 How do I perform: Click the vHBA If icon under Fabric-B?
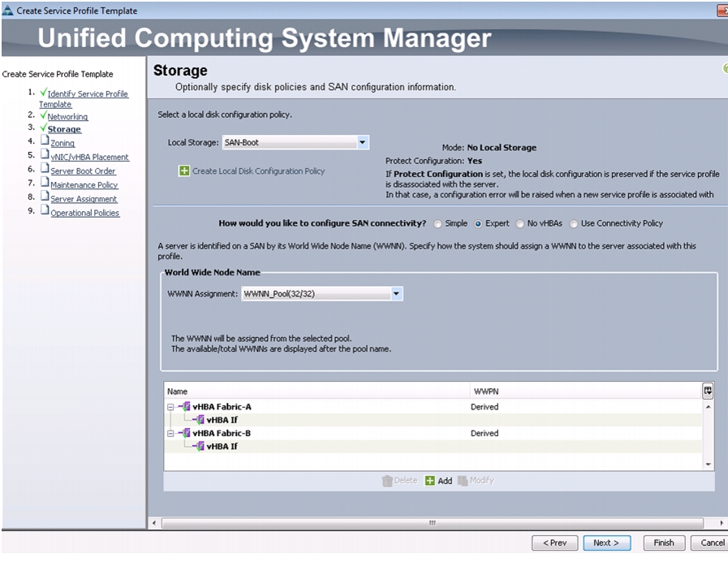coord(199,447)
